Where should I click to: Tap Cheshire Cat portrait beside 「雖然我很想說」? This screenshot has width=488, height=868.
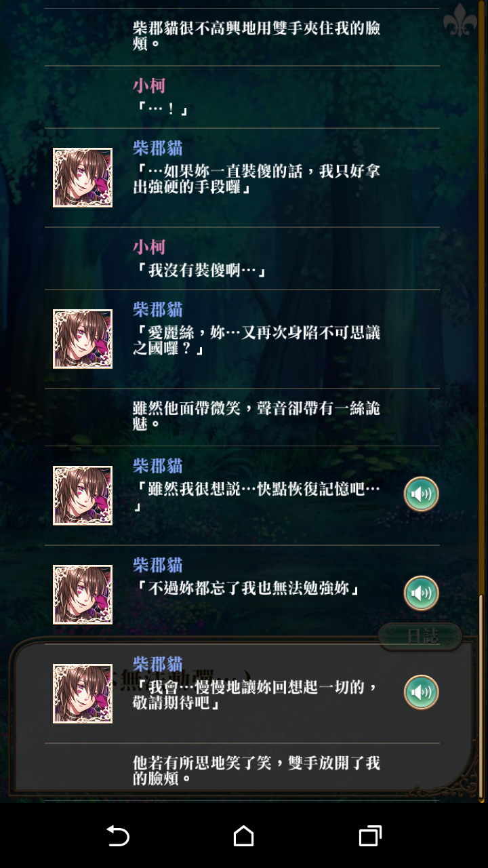[83, 495]
